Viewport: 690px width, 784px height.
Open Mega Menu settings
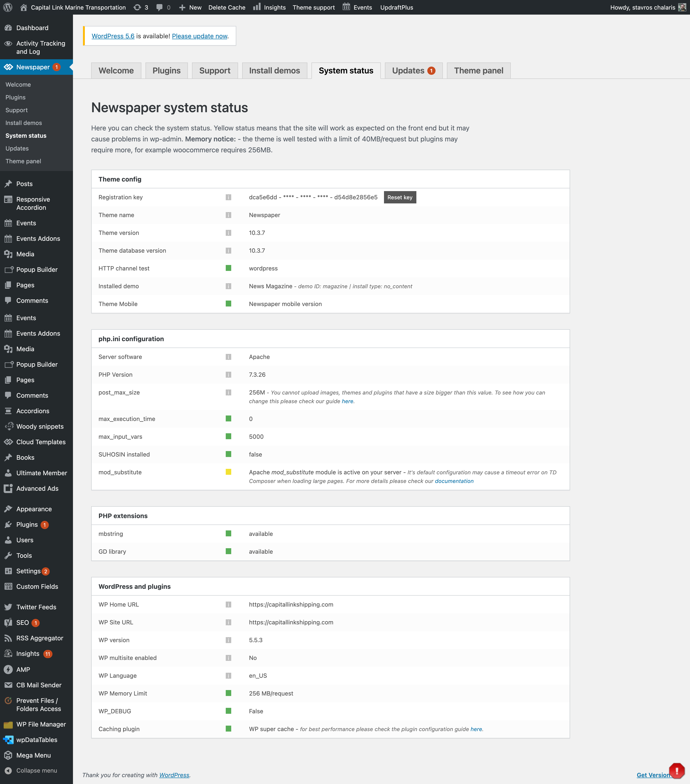(x=36, y=755)
